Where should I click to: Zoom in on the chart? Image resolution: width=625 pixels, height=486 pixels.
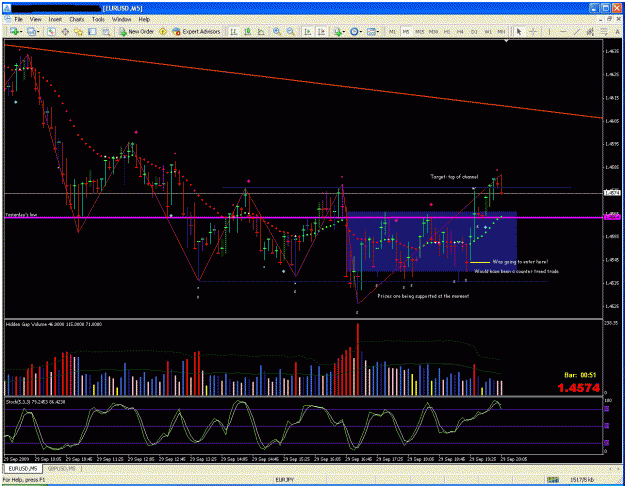[x=277, y=31]
